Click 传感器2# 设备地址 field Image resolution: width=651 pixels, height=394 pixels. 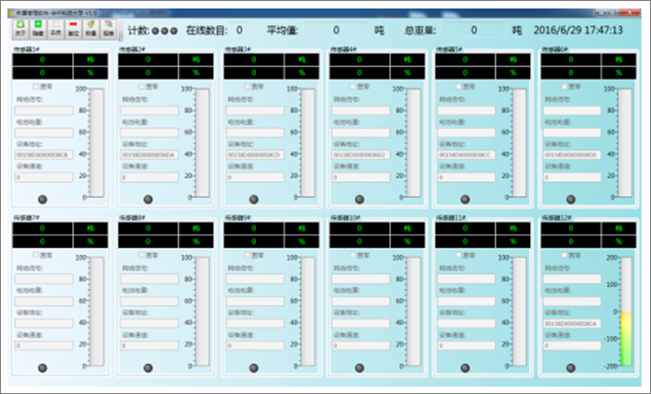pos(149,155)
